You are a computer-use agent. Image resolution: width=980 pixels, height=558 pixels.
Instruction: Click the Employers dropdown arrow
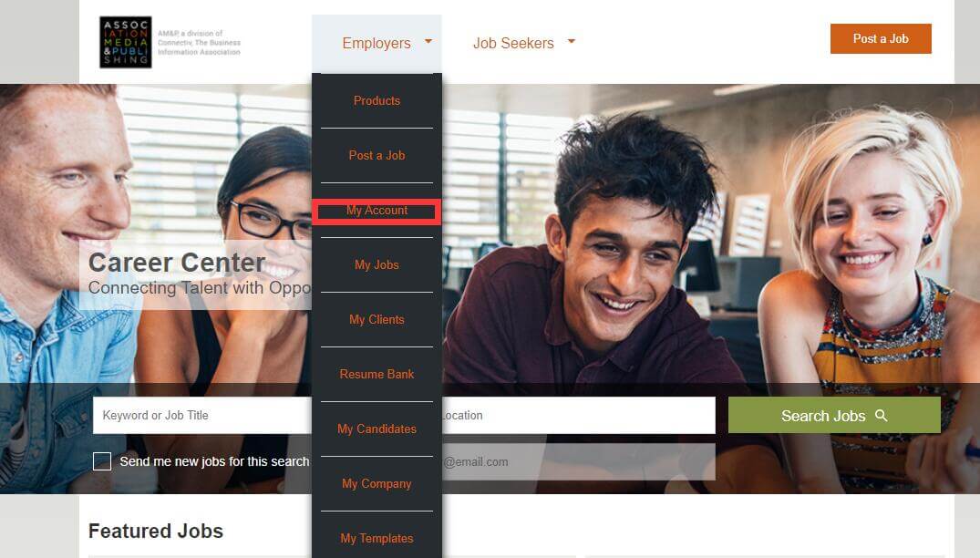click(428, 42)
